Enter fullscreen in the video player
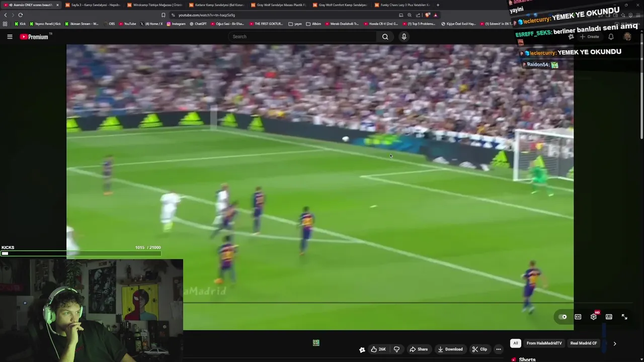The image size is (644, 362). click(x=624, y=317)
